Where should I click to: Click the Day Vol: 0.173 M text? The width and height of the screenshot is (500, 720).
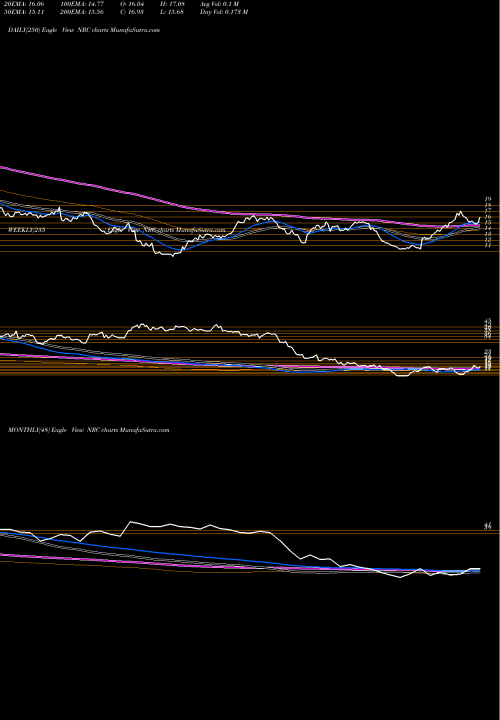tap(224, 12)
